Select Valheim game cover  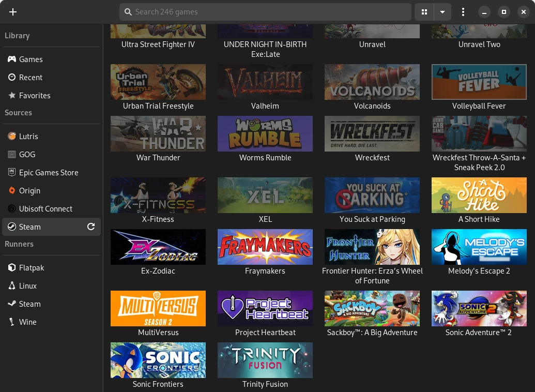265,82
